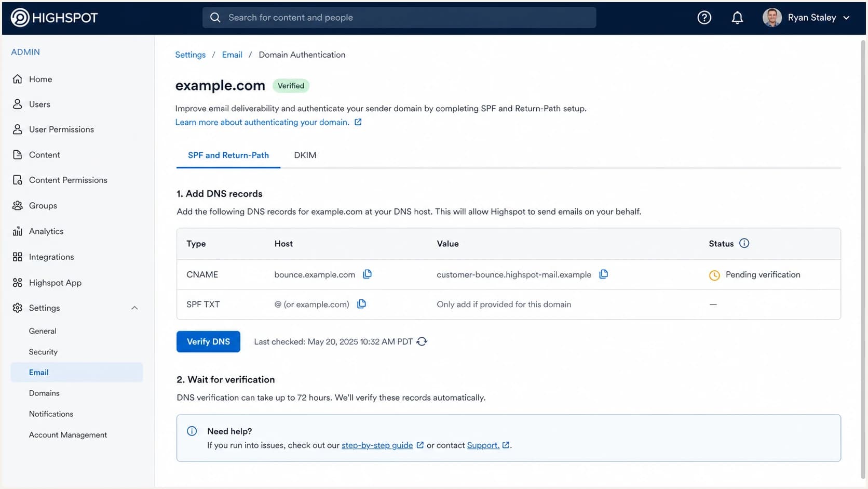Collapse the Settings section chevron
Screen dimensions: 868x489
click(x=134, y=308)
